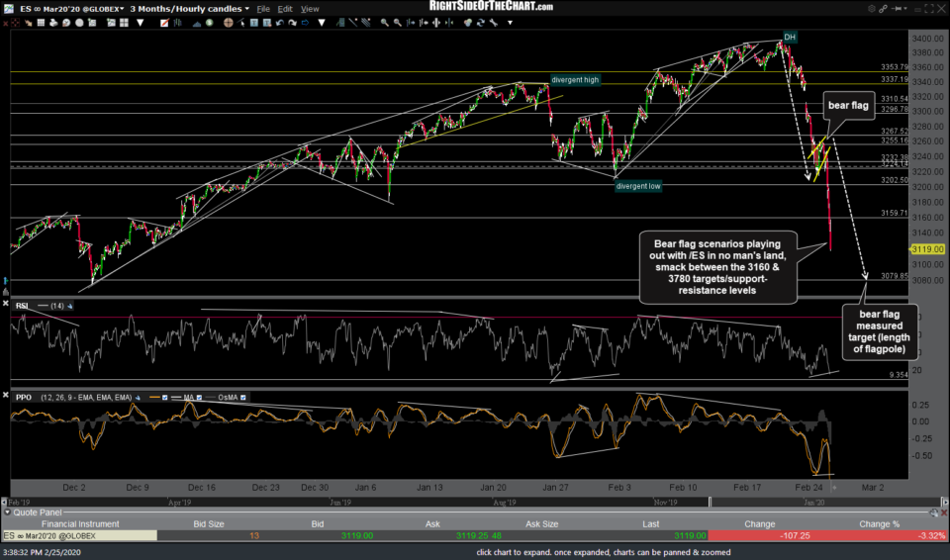Click the -3.32% change percent cell
The height and width of the screenshot is (560, 950).
pyautogui.click(x=879, y=535)
